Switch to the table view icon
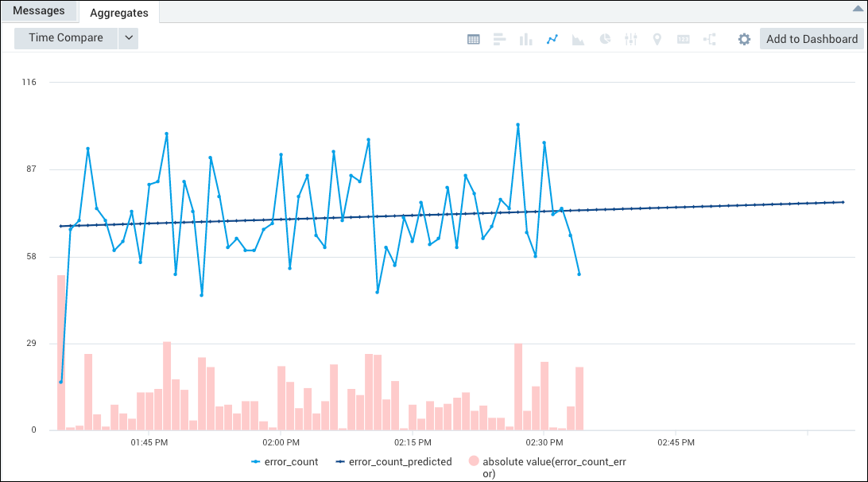 point(474,38)
